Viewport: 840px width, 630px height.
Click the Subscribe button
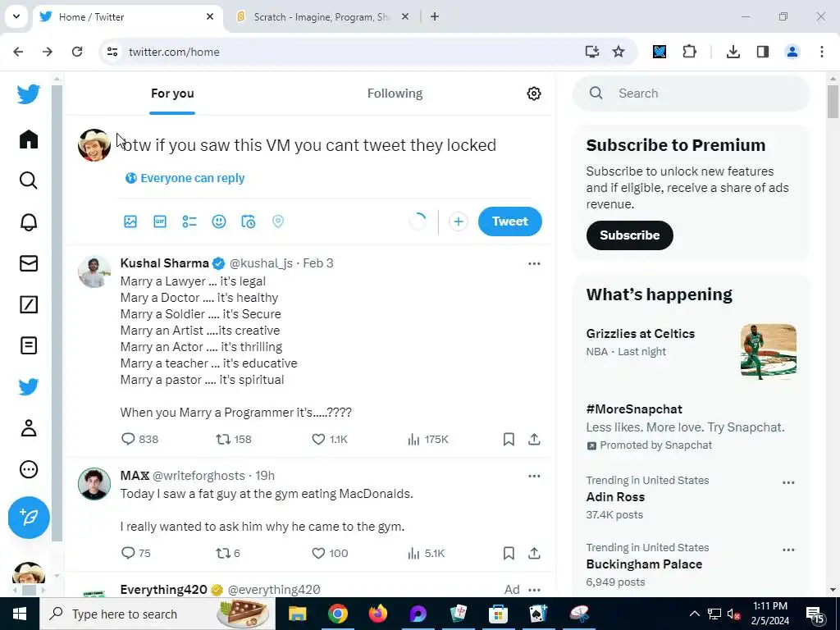pyautogui.click(x=629, y=235)
